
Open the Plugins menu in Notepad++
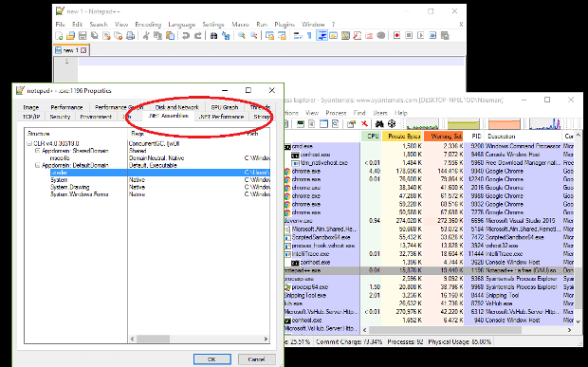(x=285, y=24)
